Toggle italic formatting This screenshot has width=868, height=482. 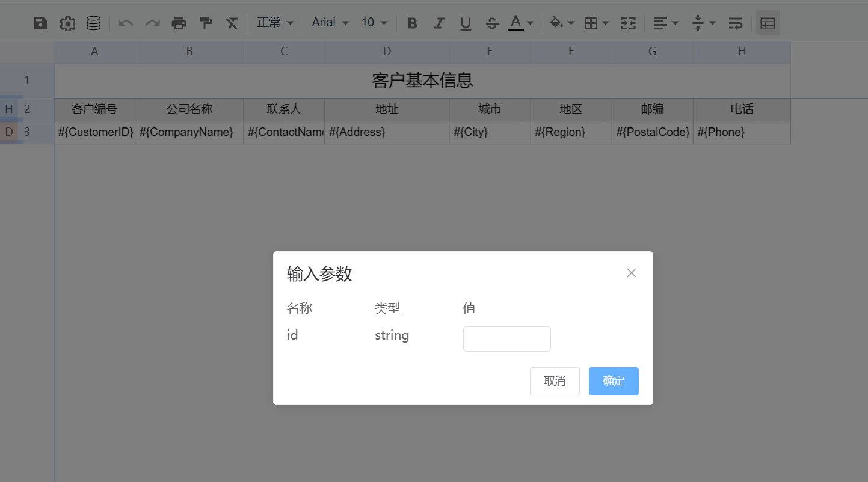(439, 23)
